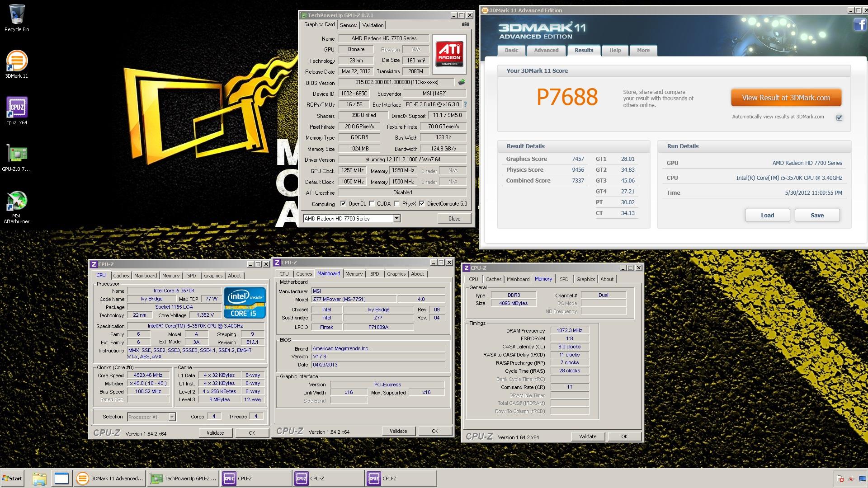This screenshot has width=868, height=488.
Task: Toggle the PhysX checkbox in GPU-Z
Action: point(397,204)
